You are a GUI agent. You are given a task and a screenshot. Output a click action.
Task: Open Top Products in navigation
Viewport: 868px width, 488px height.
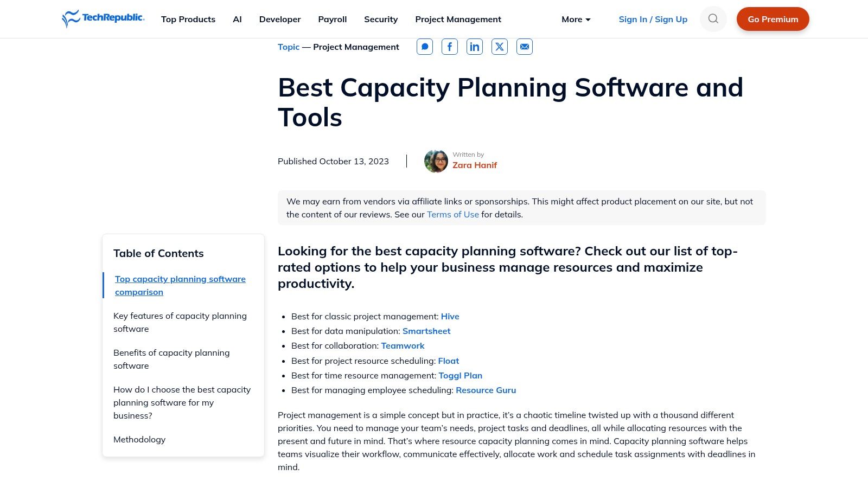(x=188, y=19)
